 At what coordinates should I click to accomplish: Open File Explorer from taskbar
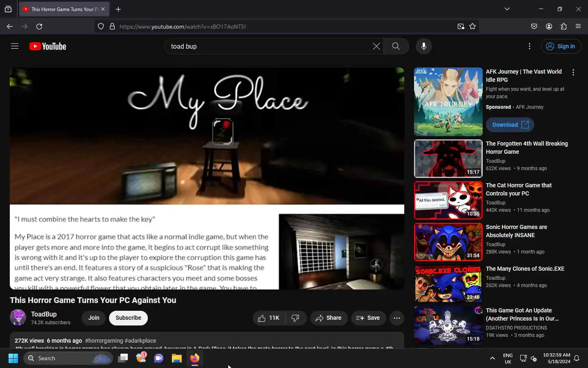pos(176,358)
